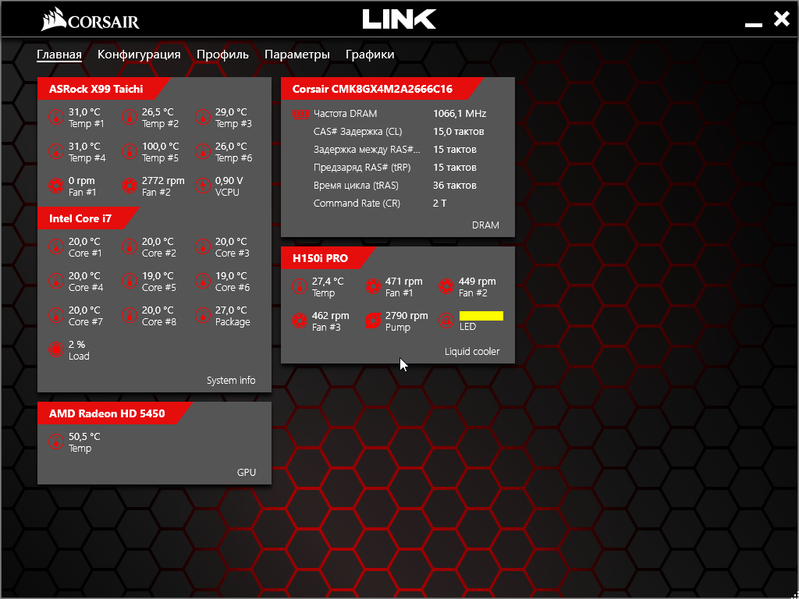799x599 pixels.
Task: Open the Конфигурация tab
Action: 139,55
